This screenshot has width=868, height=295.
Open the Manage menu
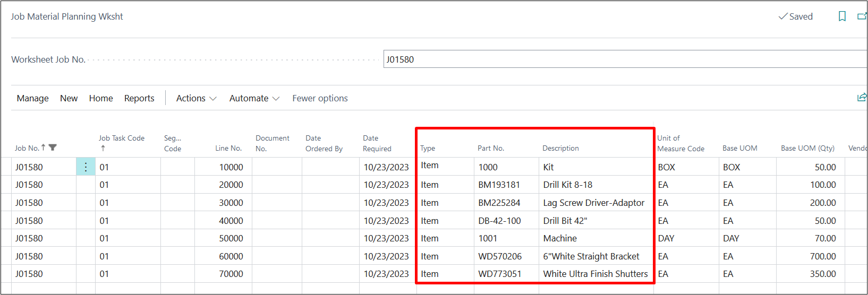tap(32, 98)
